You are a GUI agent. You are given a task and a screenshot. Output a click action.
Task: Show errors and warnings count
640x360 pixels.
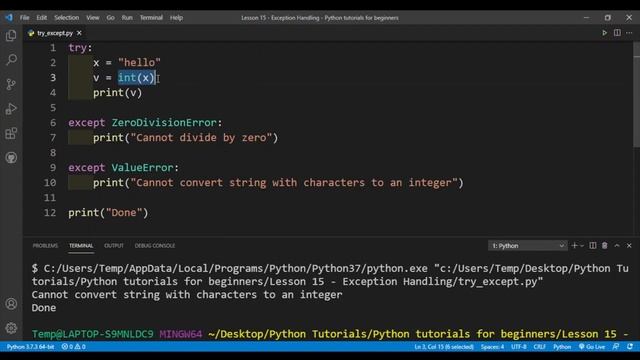73,347
